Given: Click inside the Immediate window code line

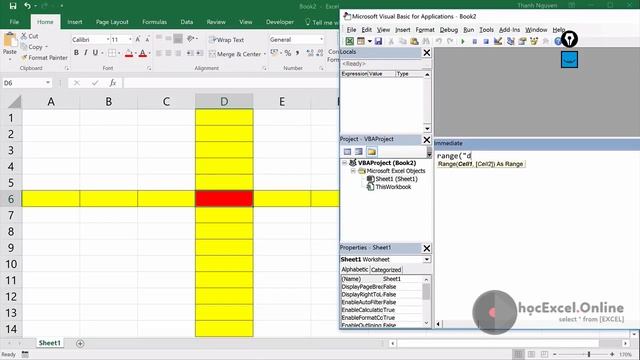Looking at the screenshot, I should (454, 156).
